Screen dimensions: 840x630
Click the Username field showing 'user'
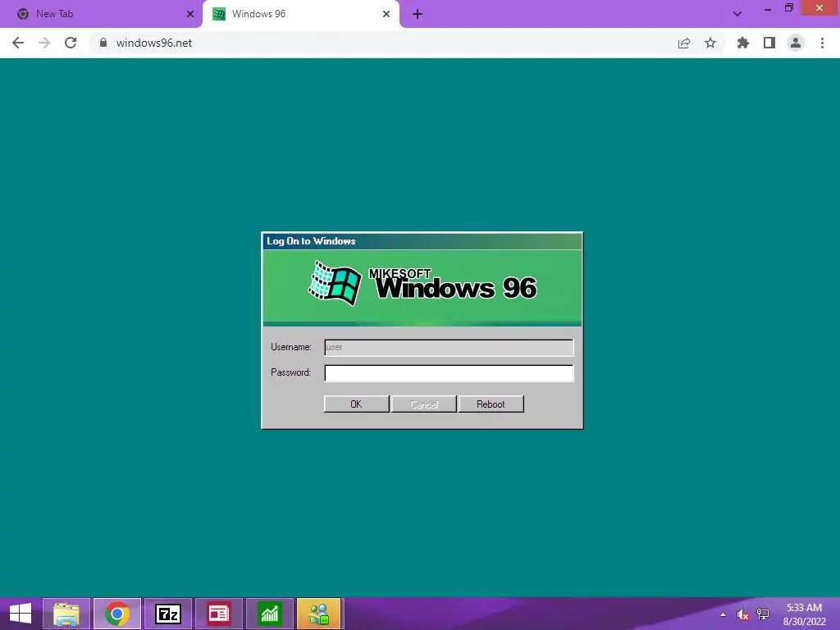click(x=449, y=347)
